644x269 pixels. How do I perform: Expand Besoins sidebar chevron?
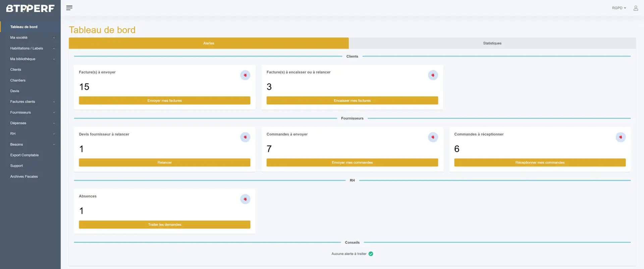[x=54, y=145]
